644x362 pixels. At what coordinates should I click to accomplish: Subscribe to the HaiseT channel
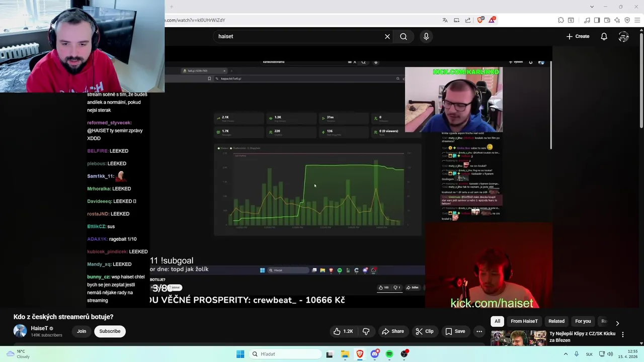(x=110, y=331)
